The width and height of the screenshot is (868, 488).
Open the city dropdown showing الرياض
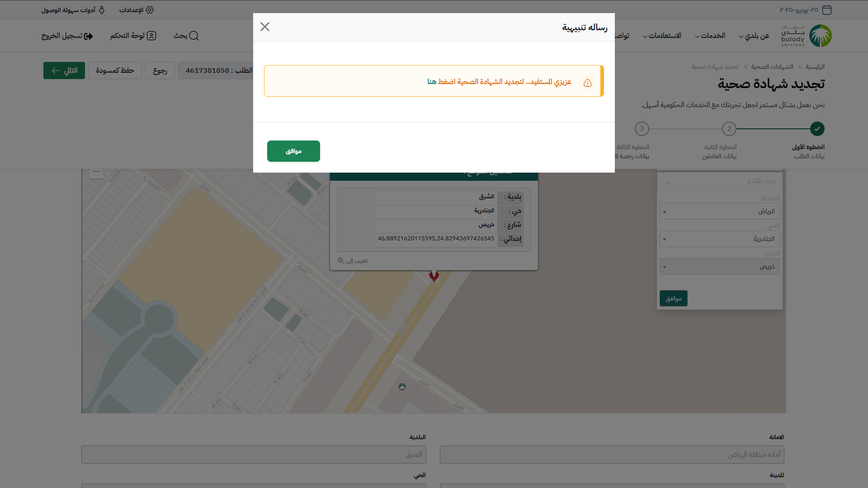pyautogui.click(x=719, y=211)
